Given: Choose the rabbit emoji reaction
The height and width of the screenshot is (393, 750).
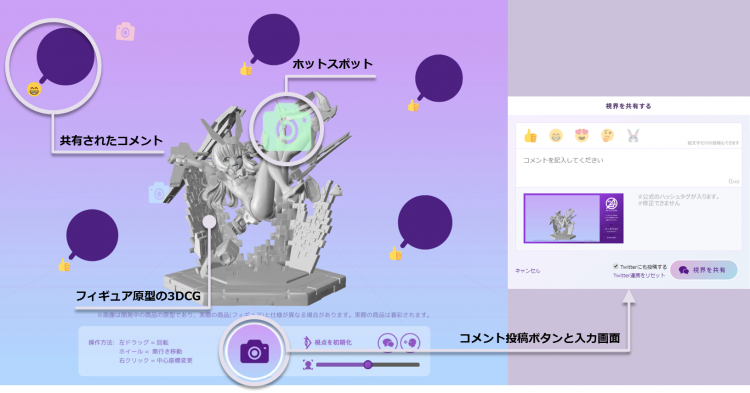Looking at the screenshot, I should point(633,136).
